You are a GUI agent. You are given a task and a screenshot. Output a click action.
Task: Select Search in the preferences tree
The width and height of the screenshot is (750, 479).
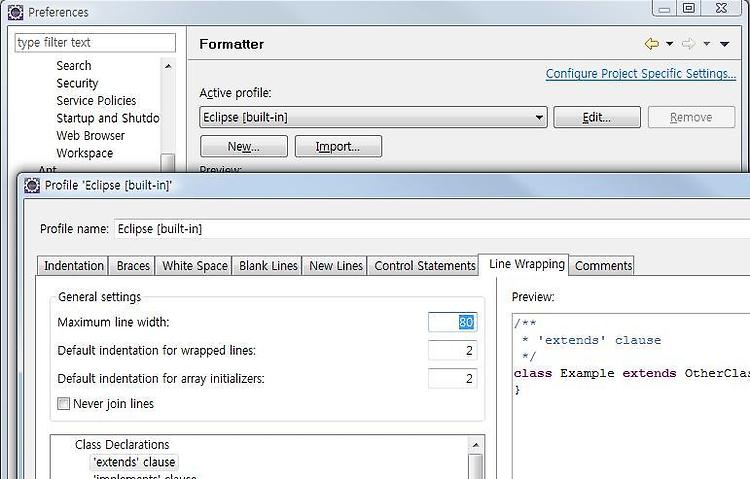[74, 66]
